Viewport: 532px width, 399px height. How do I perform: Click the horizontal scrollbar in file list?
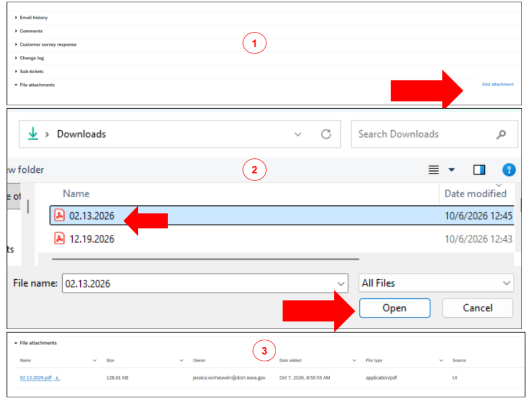click(206, 259)
